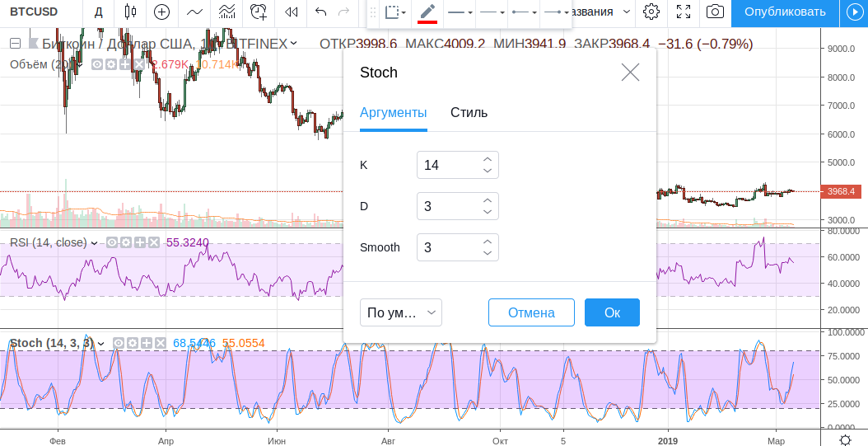Image resolution: width=868 pixels, height=446 pixels.
Task: Create an alert with the alarm clock icon
Action: (259, 12)
